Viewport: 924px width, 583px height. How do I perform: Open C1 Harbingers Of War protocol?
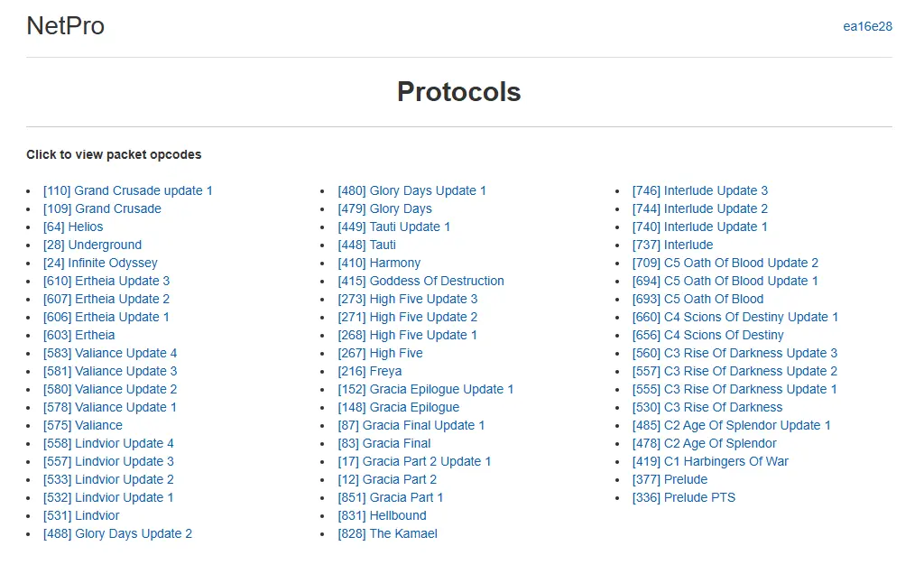(710, 461)
